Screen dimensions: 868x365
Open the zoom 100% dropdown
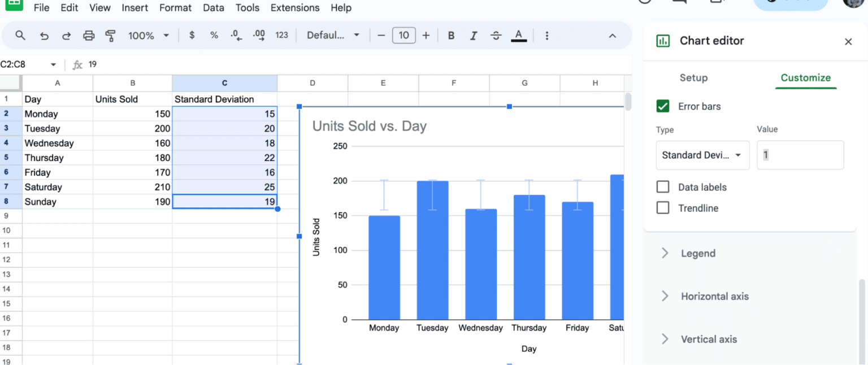point(149,36)
